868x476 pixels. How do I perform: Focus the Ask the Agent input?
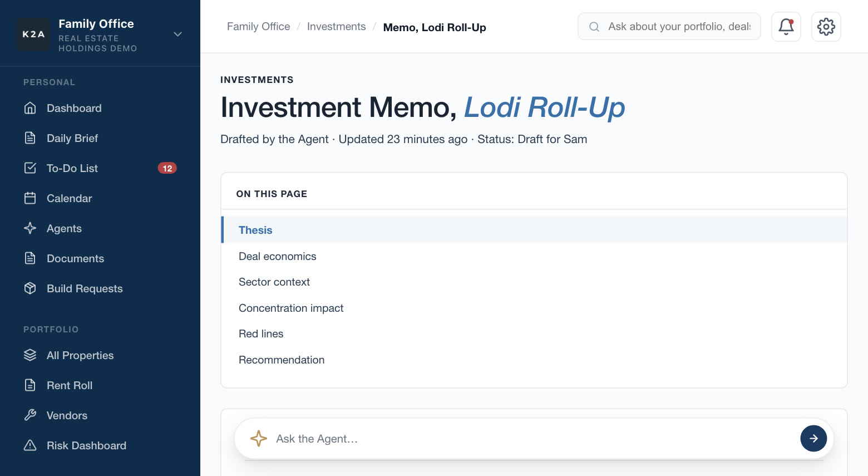[534, 439]
